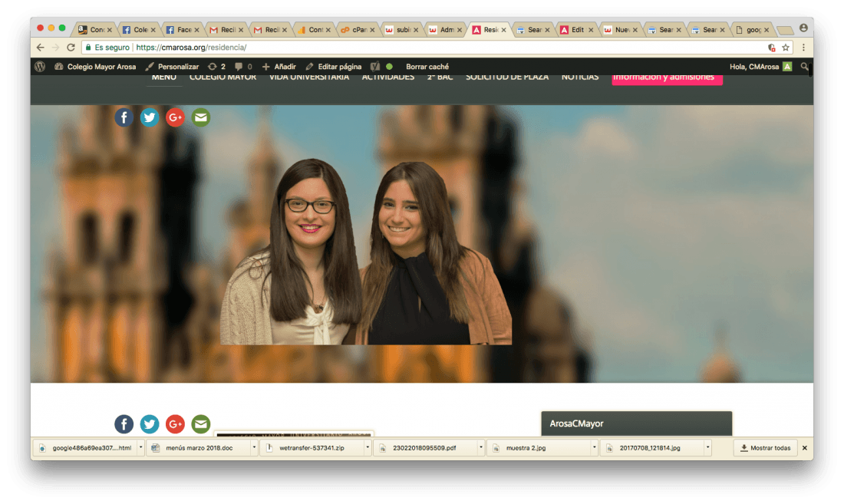Open the WordPress logo menu in the admin bar
This screenshot has width=844, height=504.
coord(40,67)
